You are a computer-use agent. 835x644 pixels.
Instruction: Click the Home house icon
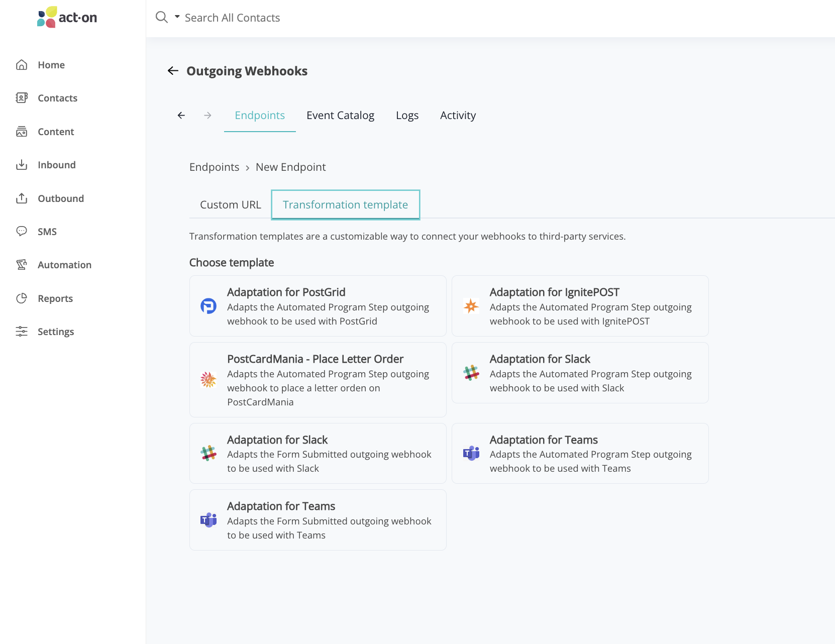22,65
